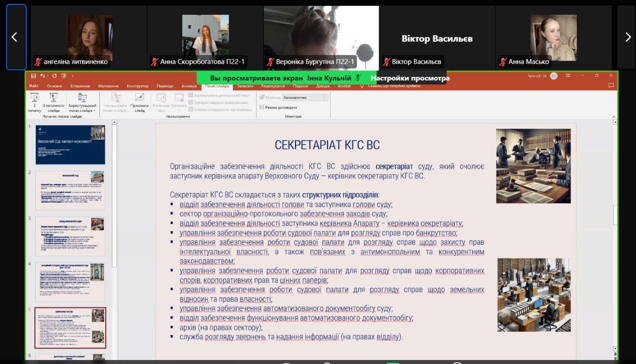Select slide 1 thumbnail Верховний Суд
Screen dimensions: 636x364
pos(70,145)
